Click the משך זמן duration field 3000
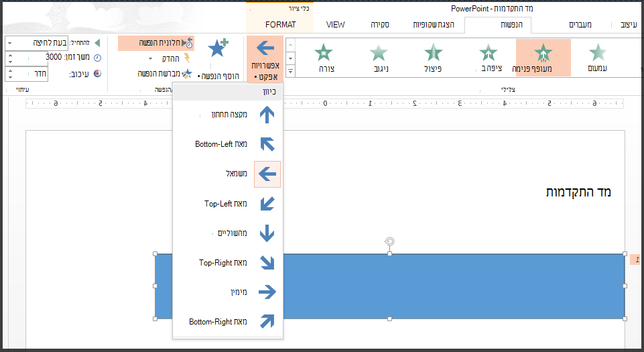 click(x=26, y=58)
